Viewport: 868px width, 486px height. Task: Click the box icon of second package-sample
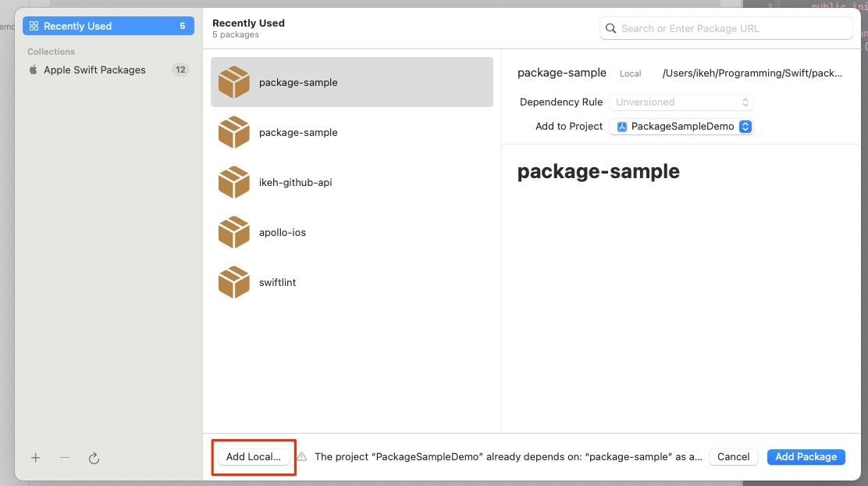tap(234, 132)
